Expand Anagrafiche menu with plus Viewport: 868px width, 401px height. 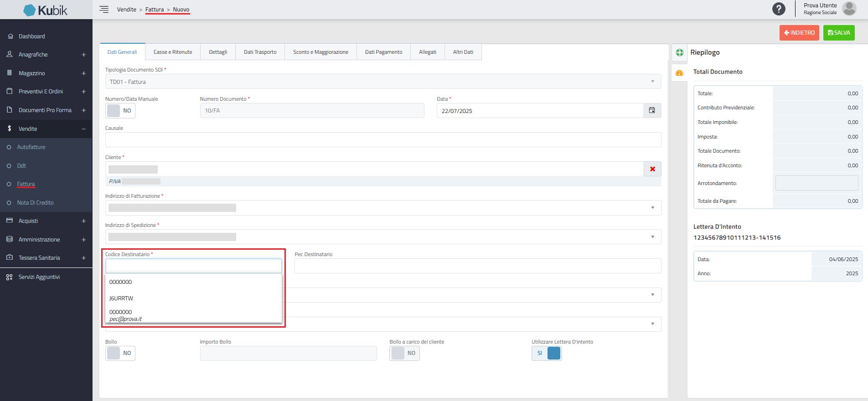pos(84,55)
